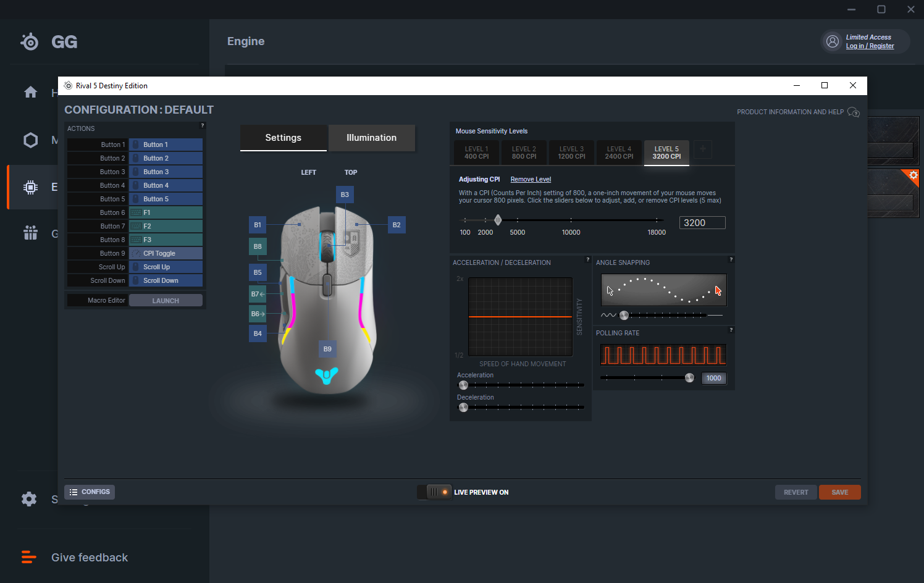Open the Moments hexagon sidebar icon

click(30, 140)
